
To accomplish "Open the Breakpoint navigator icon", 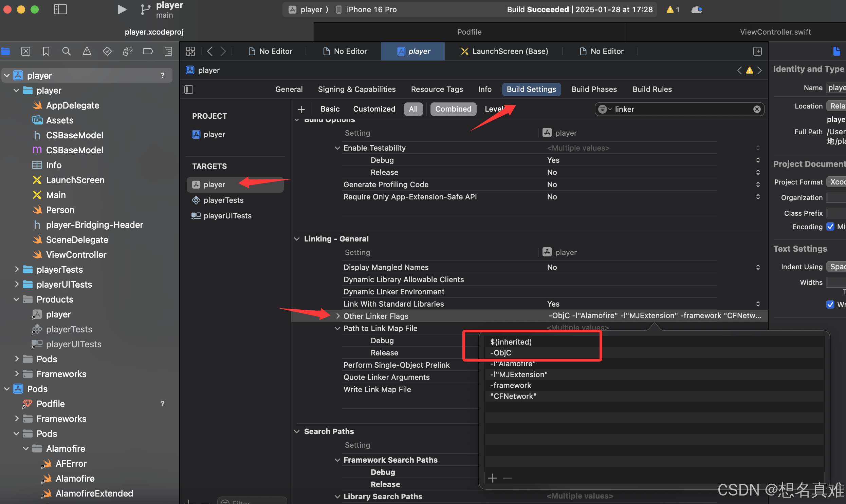I will coord(148,51).
